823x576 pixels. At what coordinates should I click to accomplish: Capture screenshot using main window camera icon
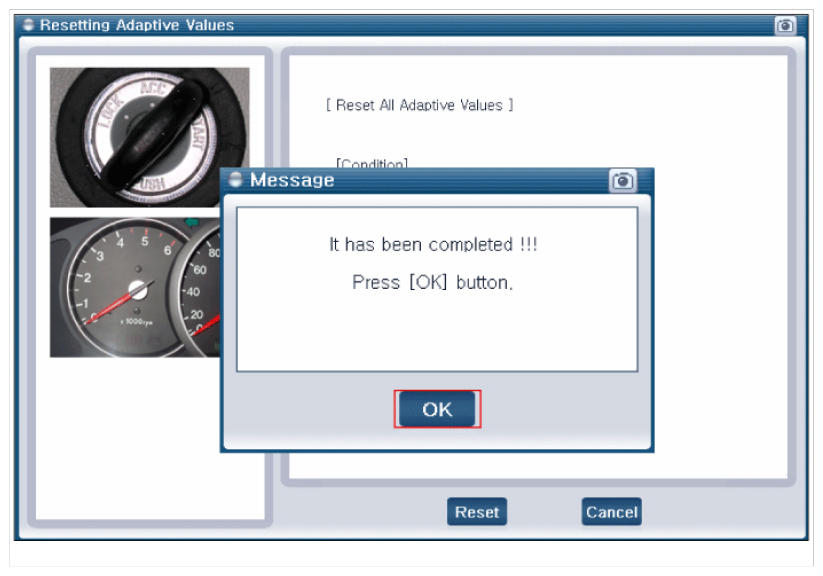[x=785, y=26]
